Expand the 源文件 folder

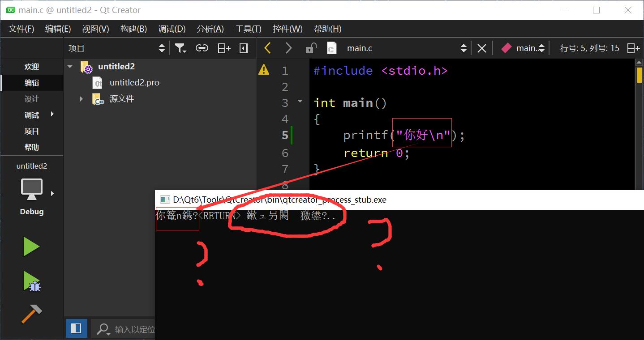[82, 99]
